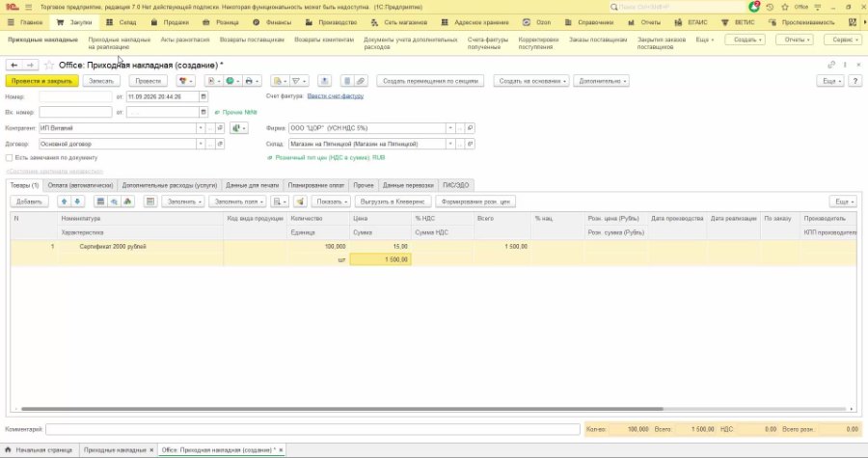The image size is (868, 458).
Task: Open favorites star in title bar
Action: (785, 7)
